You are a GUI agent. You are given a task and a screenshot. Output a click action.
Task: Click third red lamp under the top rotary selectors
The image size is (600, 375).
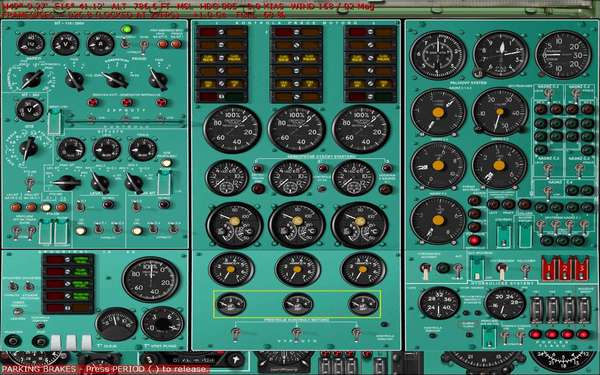[162, 102]
